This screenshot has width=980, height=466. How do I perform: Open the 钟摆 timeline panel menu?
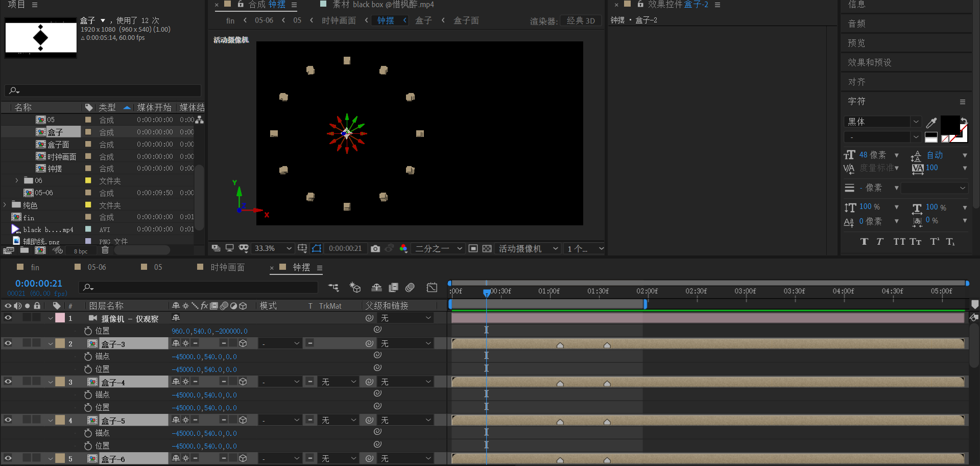tap(320, 268)
